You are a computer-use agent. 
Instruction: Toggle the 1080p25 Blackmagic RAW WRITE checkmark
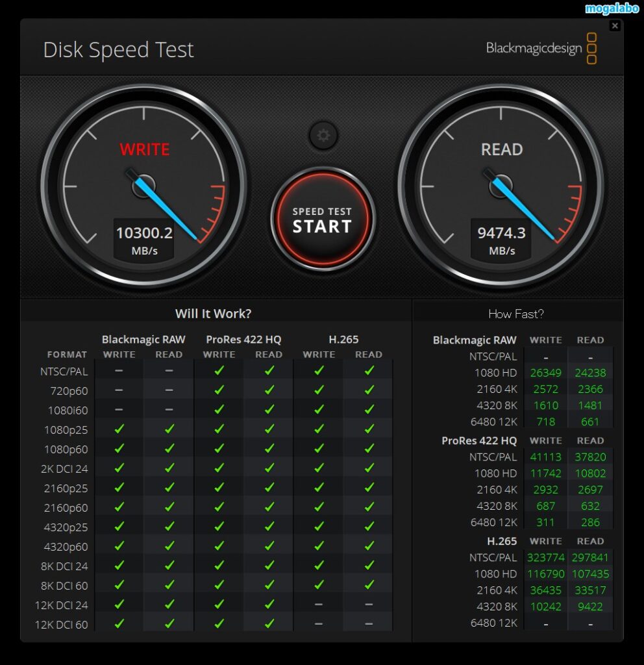(119, 430)
